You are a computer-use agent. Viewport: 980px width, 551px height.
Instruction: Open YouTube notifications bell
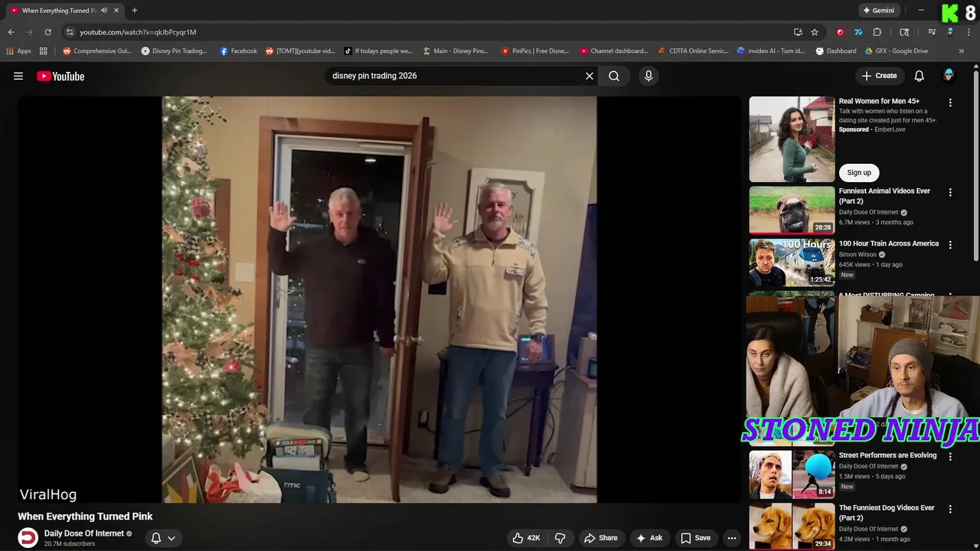(920, 76)
